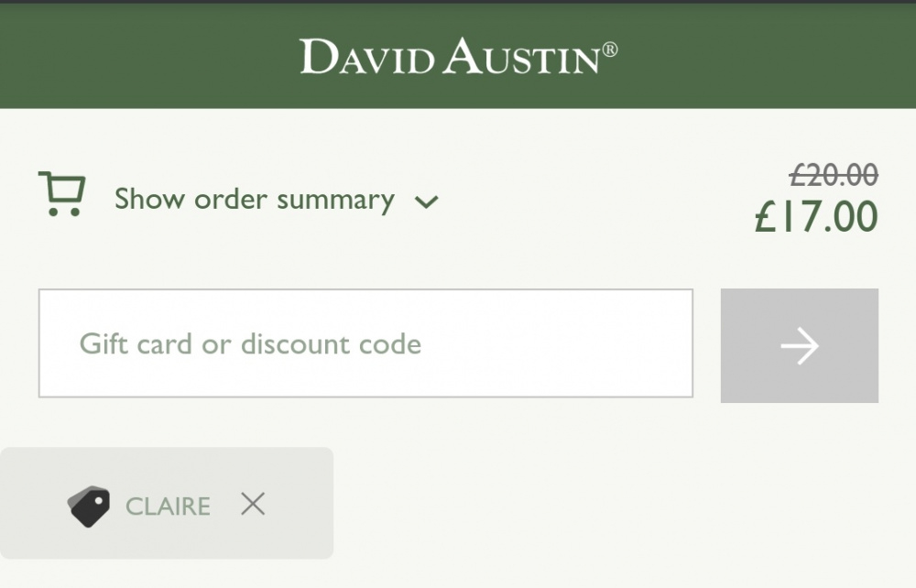Click the shopping cart icon
The height and width of the screenshot is (588, 916).
click(62, 194)
